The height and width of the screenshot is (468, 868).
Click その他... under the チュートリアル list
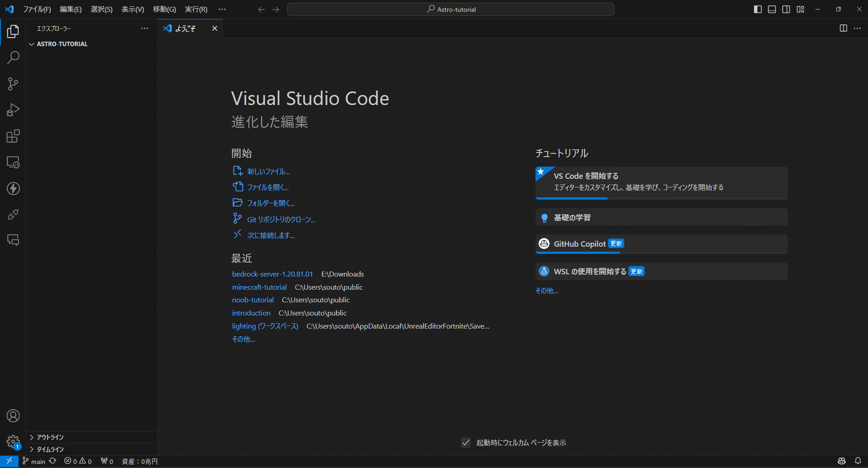[x=547, y=291]
